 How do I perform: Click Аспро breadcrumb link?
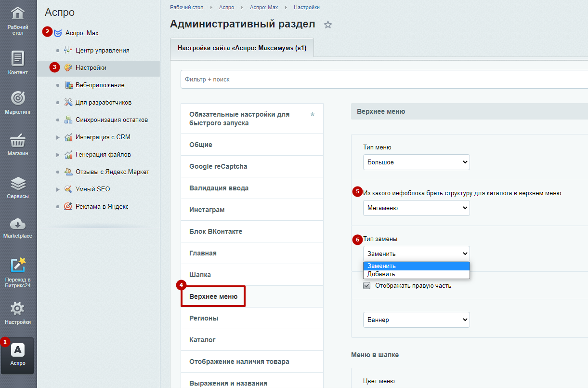(x=226, y=7)
